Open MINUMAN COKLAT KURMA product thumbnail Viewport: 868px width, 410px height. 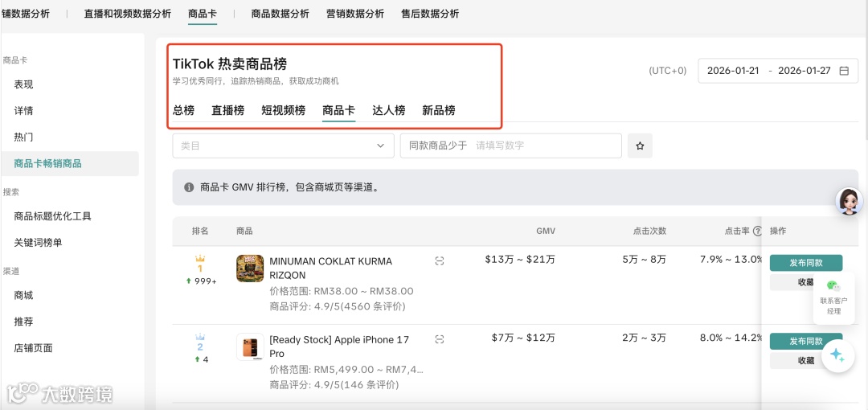pos(250,269)
